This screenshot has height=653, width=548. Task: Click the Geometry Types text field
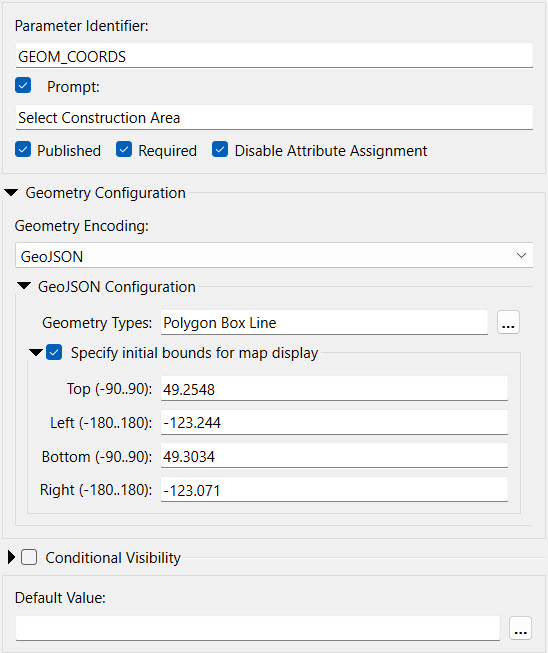(324, 322)
